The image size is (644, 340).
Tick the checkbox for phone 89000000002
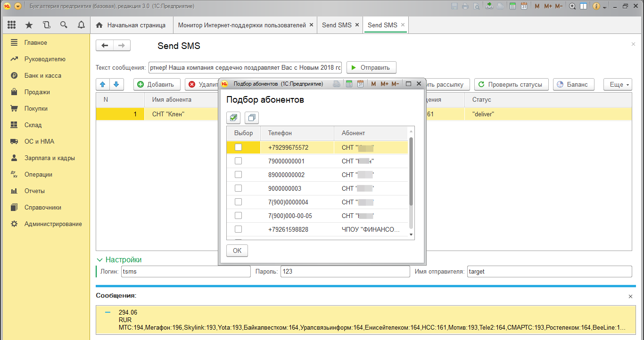[x=238, y=175]
